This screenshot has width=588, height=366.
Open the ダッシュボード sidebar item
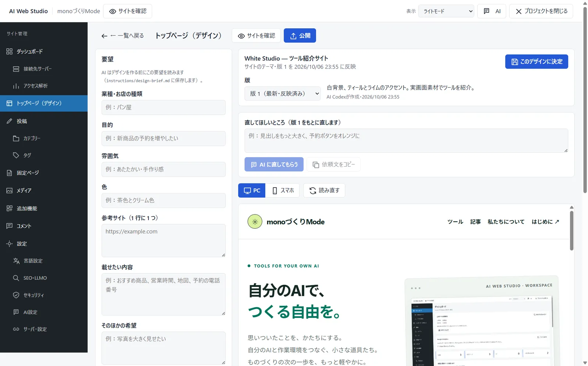click(44, 51)
